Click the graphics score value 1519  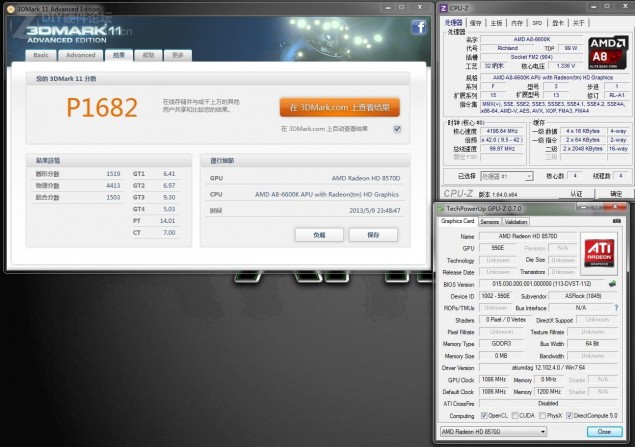pyautogui.click(x=113, y=174)
